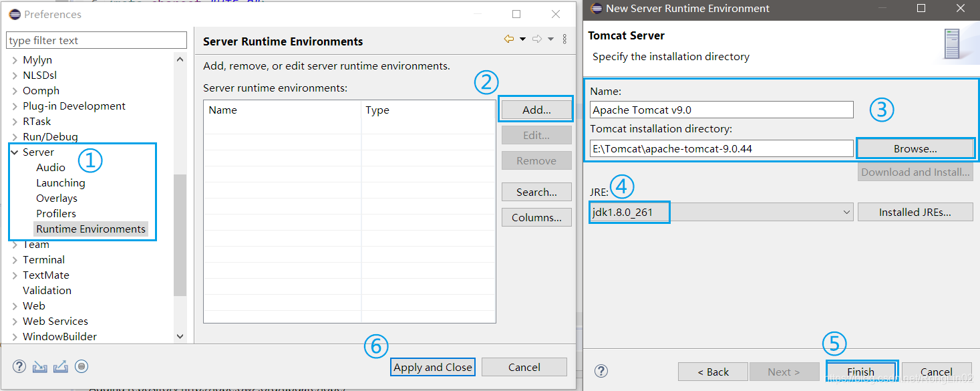Expand the Run/Debug tree node
Screen dimensions: 980x391
[x=15, y=137]
